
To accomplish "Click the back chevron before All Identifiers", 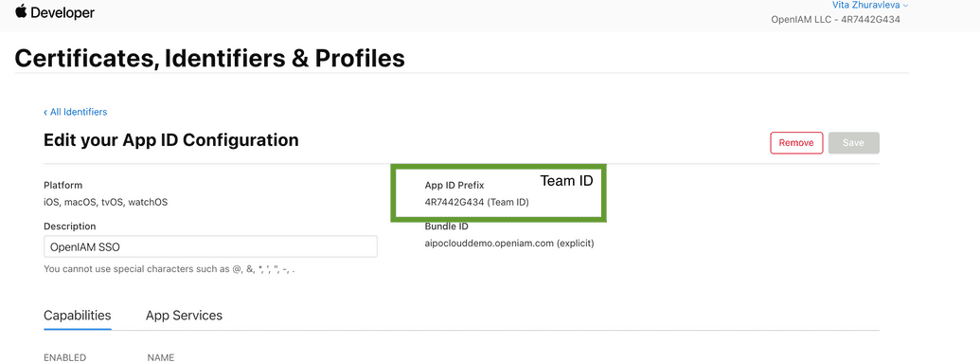I will [x=45, y=112].
